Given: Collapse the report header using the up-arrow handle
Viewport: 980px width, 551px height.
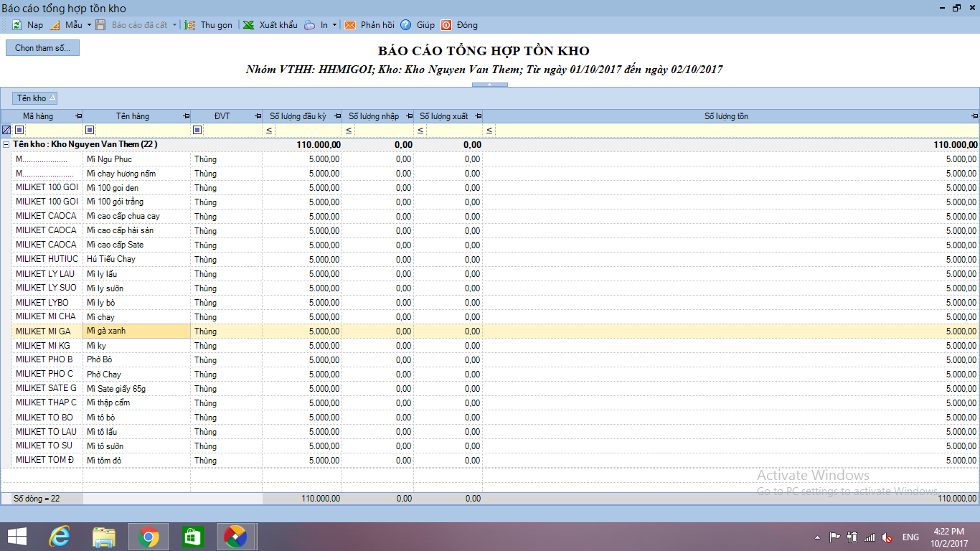Looking at the screenshot, I should [490, 85].
